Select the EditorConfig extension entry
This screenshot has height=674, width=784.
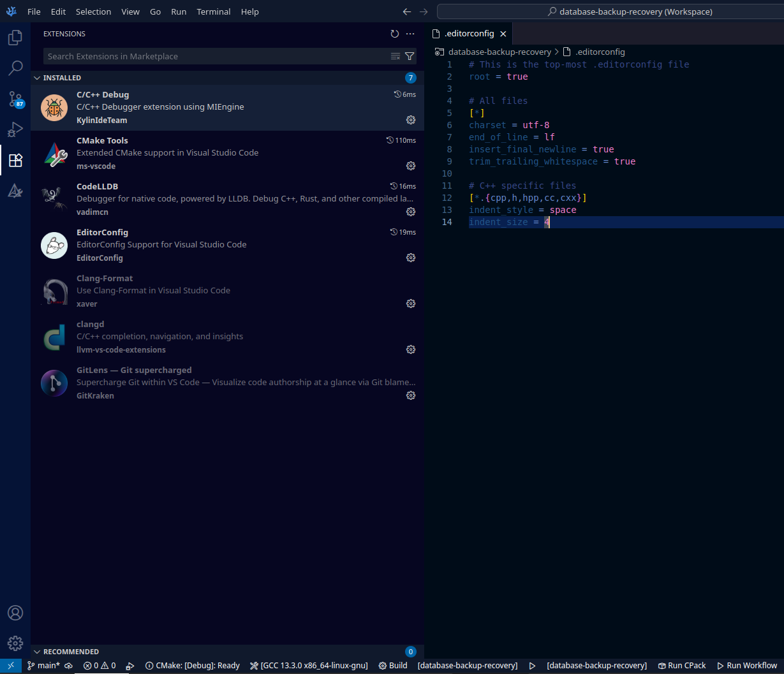227,245
